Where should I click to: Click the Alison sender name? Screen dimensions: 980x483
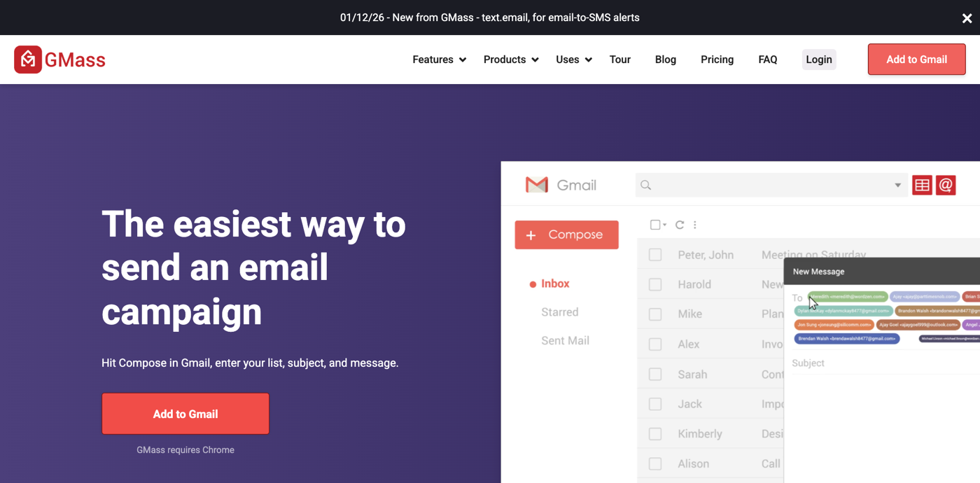[x=694, y=463]
